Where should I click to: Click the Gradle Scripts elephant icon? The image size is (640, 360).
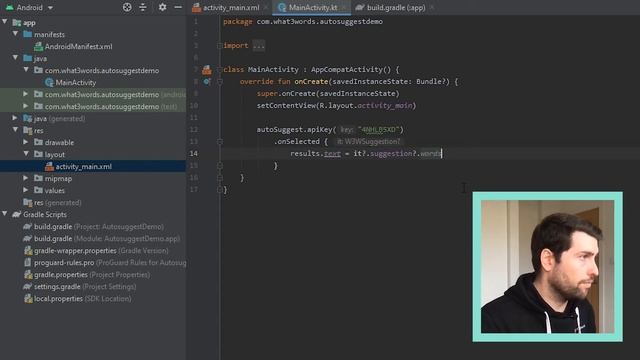coord(16,214)
